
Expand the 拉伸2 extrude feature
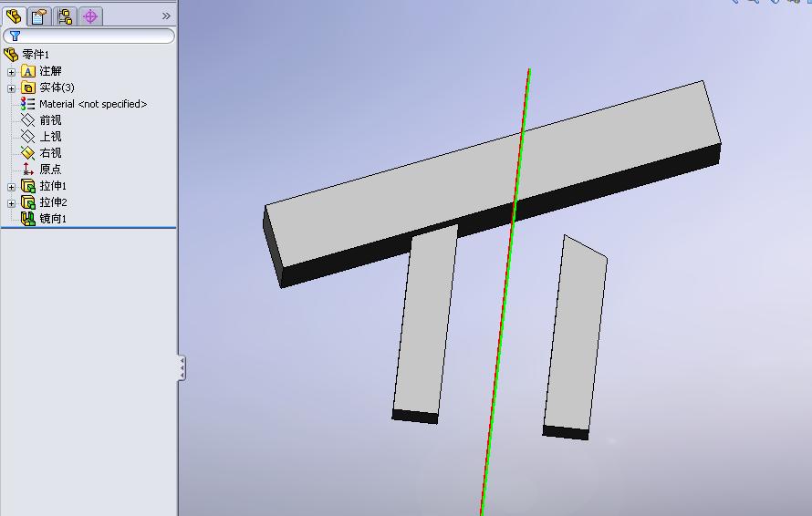[11, 203]
